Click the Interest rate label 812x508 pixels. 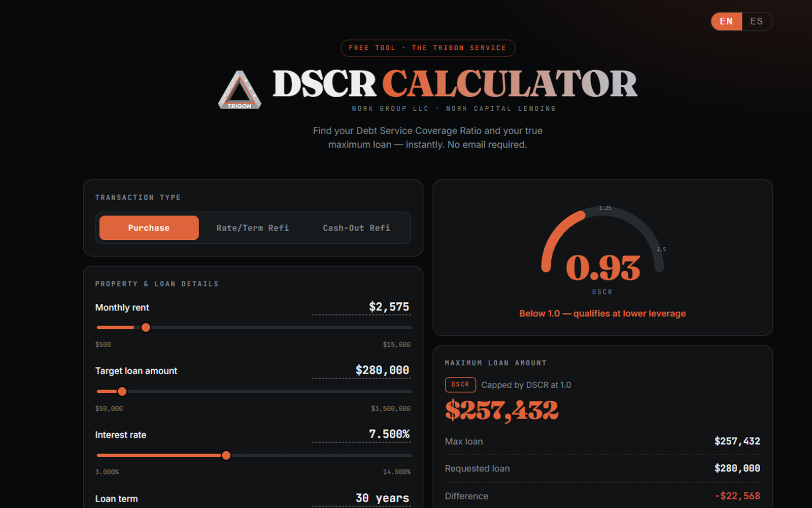coord(121,435)
